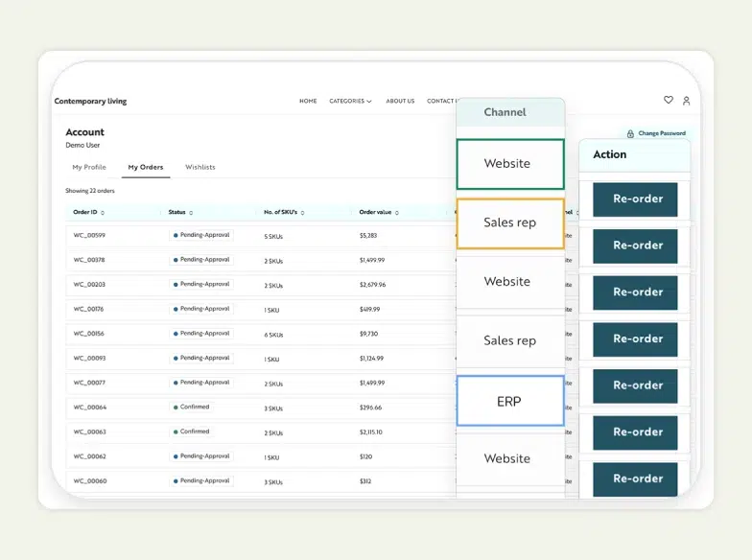752x560 pixels.
Task: Open the Wishlists tab
Action: 200,167
